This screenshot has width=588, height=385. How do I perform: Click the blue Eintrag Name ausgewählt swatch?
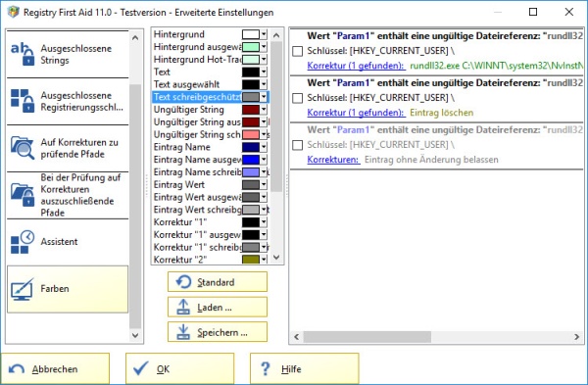click(x=251, y=160)
